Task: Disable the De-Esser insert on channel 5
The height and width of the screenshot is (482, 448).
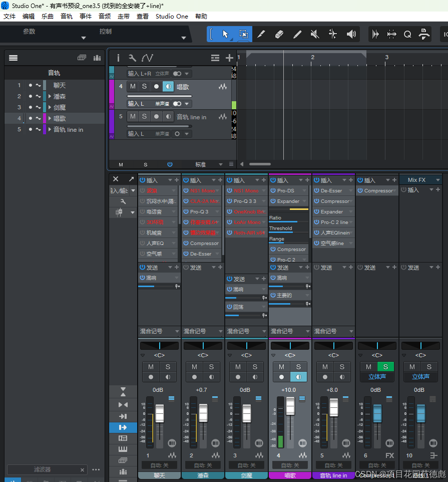Action: [x=316, y=190]
